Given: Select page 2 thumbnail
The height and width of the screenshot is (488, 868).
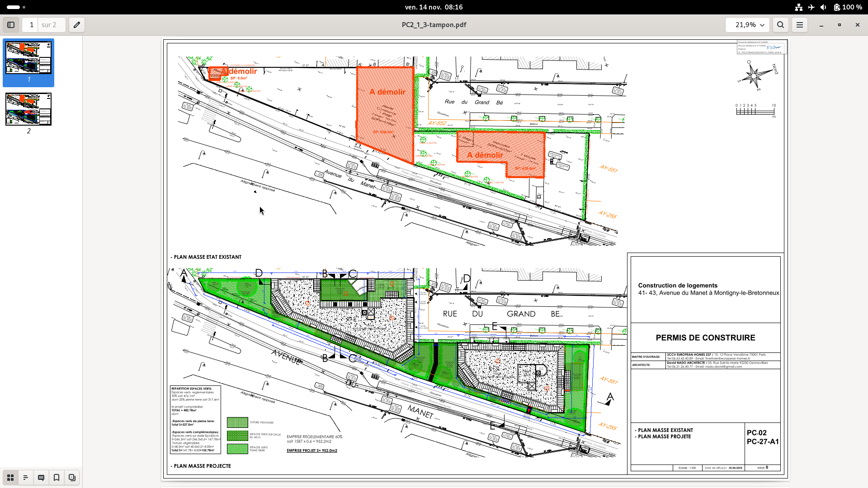Looking at the screenshot, I should (x=28, y=109).
